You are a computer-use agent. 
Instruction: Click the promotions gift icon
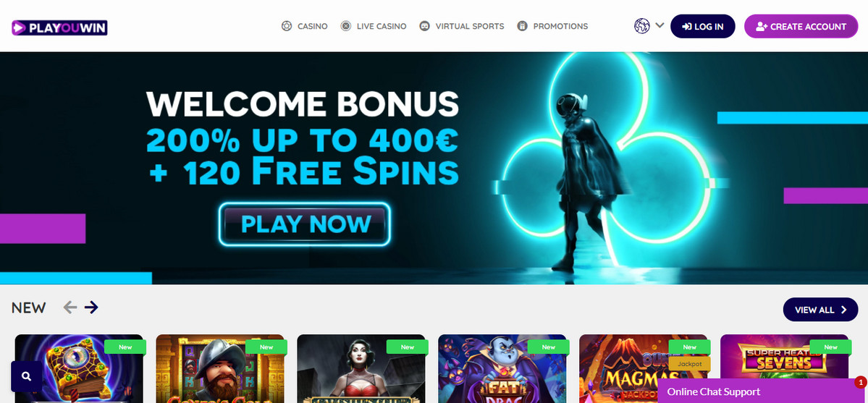[x=522, y=26]
